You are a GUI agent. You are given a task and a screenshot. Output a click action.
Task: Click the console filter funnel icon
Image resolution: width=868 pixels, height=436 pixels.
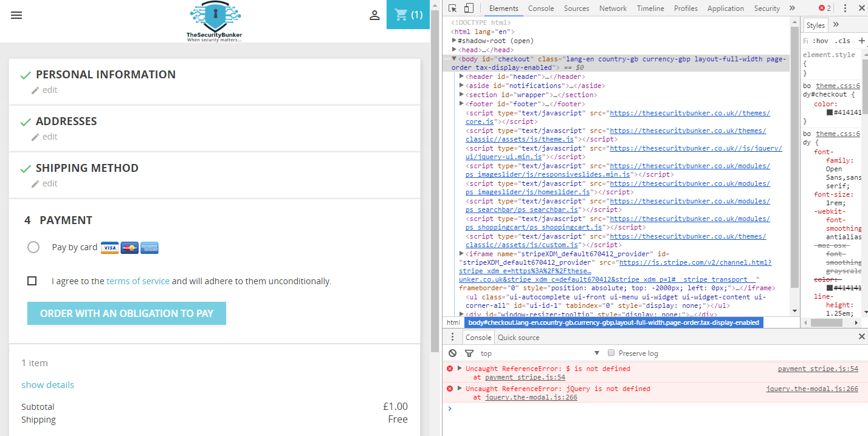tap(469, 353)
